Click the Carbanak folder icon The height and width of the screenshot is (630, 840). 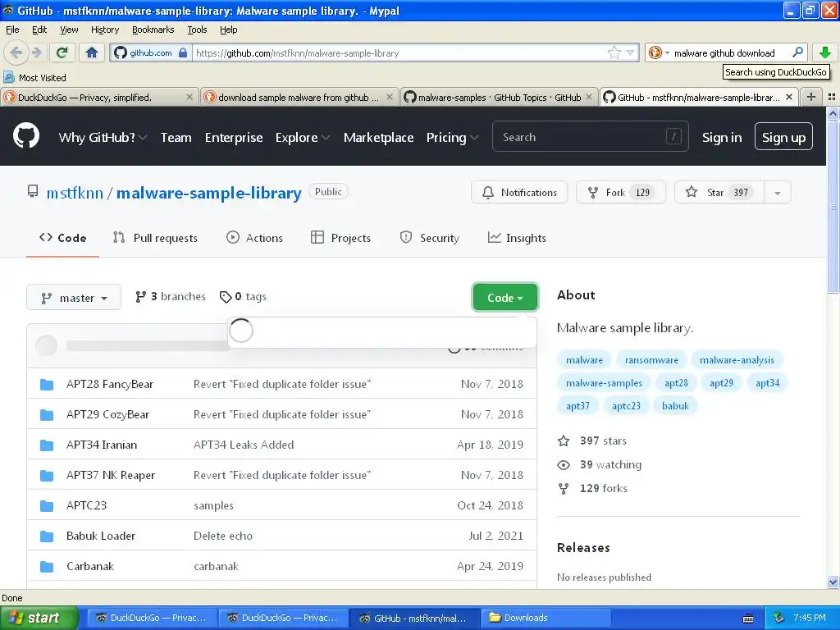[x=47, y=566]
